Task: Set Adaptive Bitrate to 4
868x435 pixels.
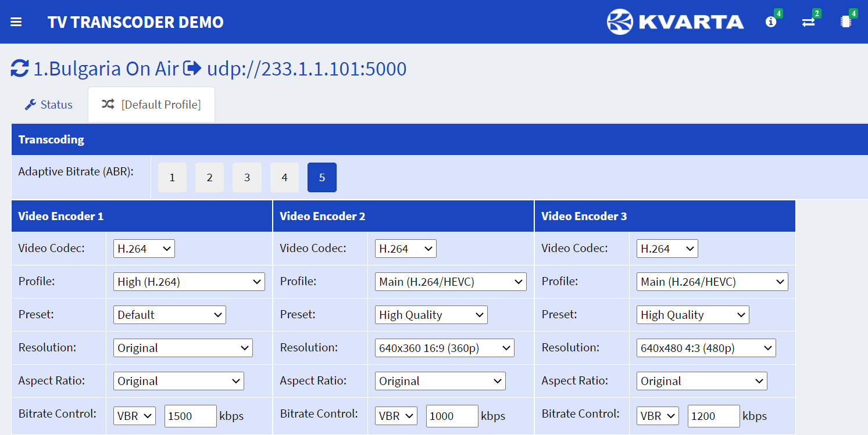Action: (x=284, y=178)
